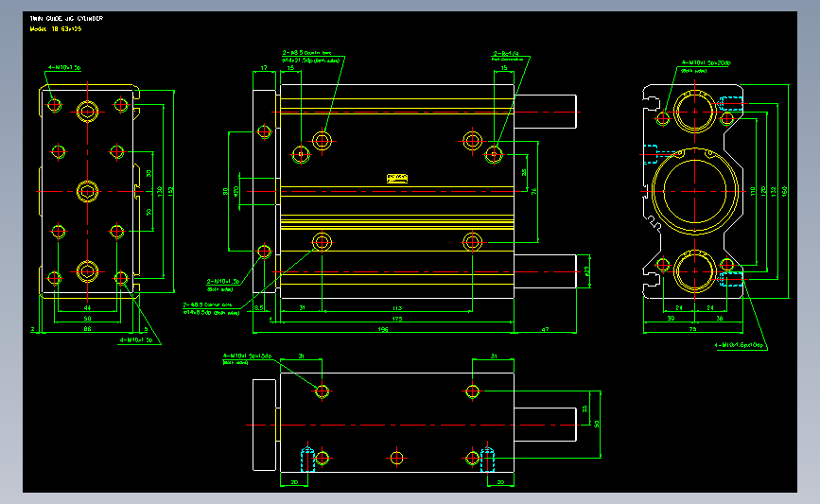
Task: Click the '2-Rc1/4' port connection label
Action: tap(506, 53)
